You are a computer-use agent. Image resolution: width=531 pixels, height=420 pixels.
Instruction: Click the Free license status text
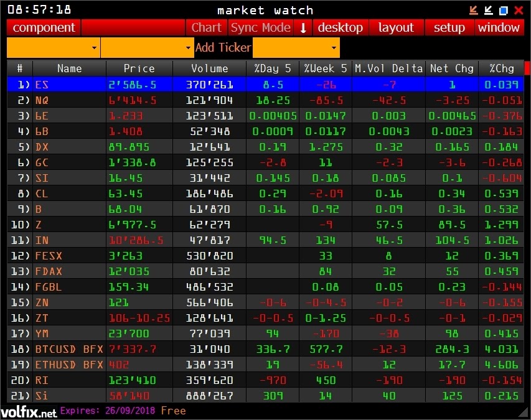[174, 411]
